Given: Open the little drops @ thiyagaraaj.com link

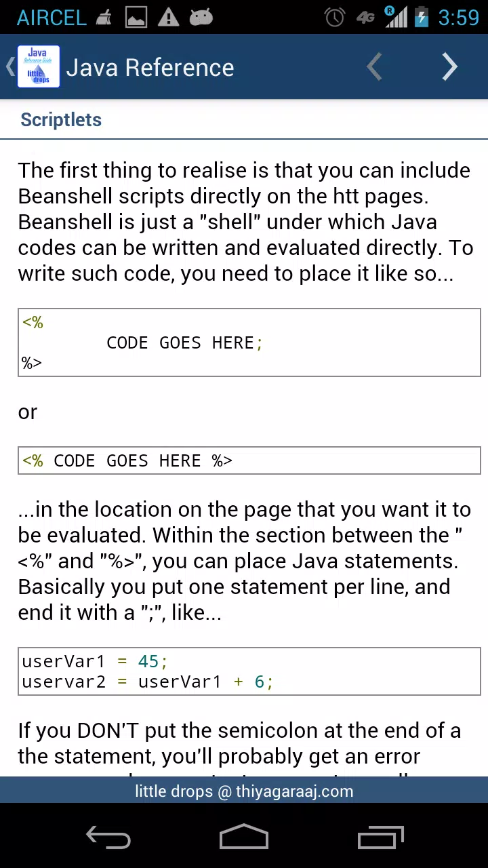Looking at the screenshot, I should 244,791.
